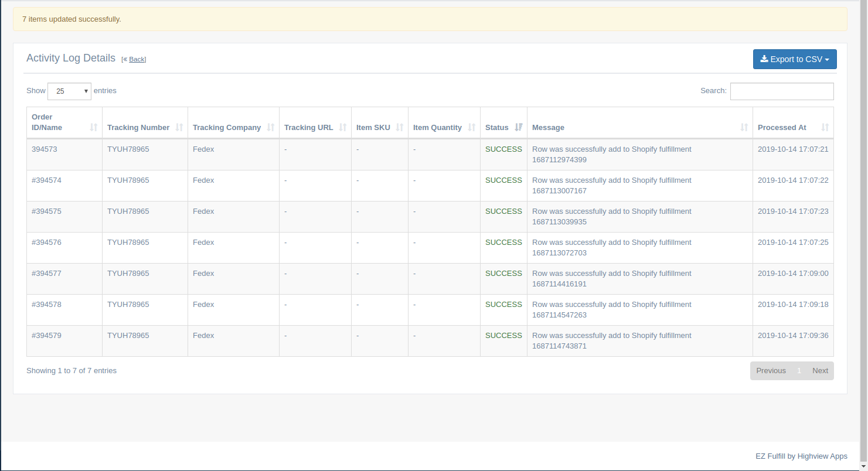Image resolution: width=868 pixels, height=471 pixels.
Task: Click message with fulfillment 1687112974399
Action: 612,155
